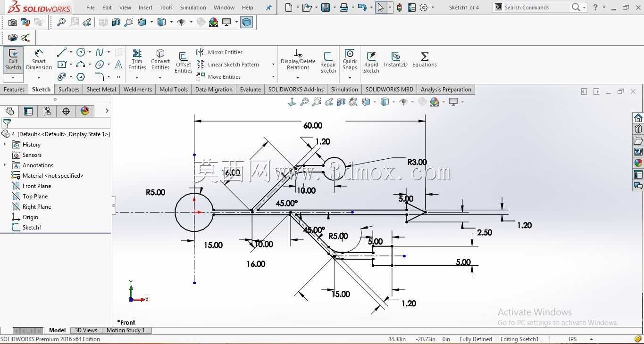Open Line tool dropdown arrow

pyautogui.click(x=71, y=52)
